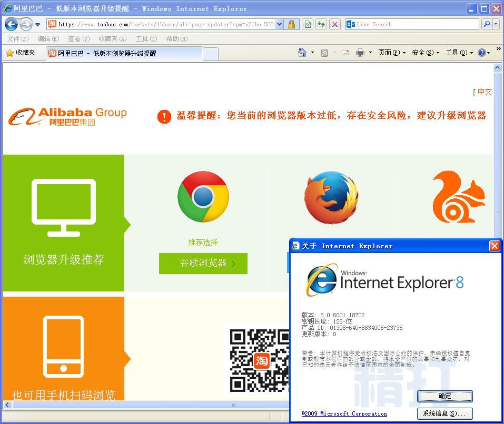Screen dimensions: 504x424
Task: Go back with the Back arrow button
Action: [x=11, y=24]
